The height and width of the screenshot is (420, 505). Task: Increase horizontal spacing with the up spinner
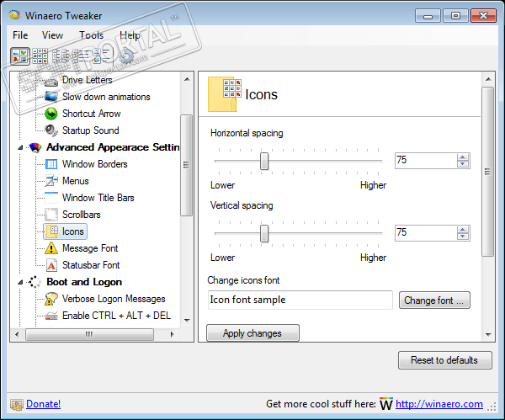tap(463, 157)
